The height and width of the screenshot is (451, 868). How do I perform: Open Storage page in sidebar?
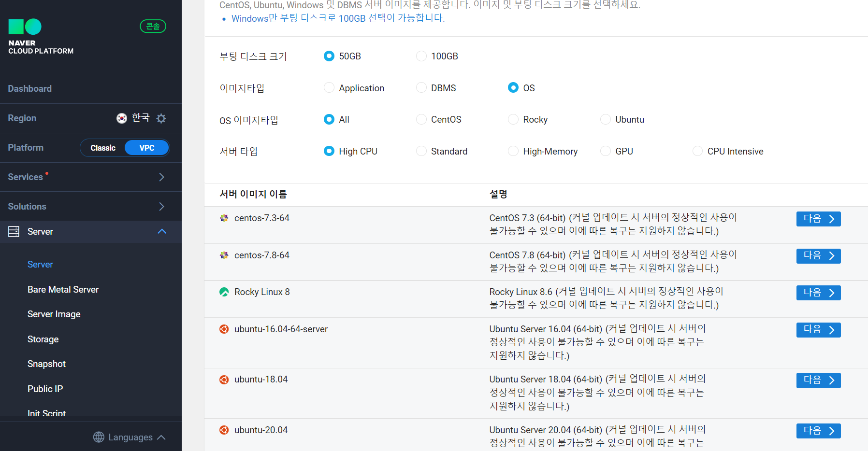click(43, 339)
